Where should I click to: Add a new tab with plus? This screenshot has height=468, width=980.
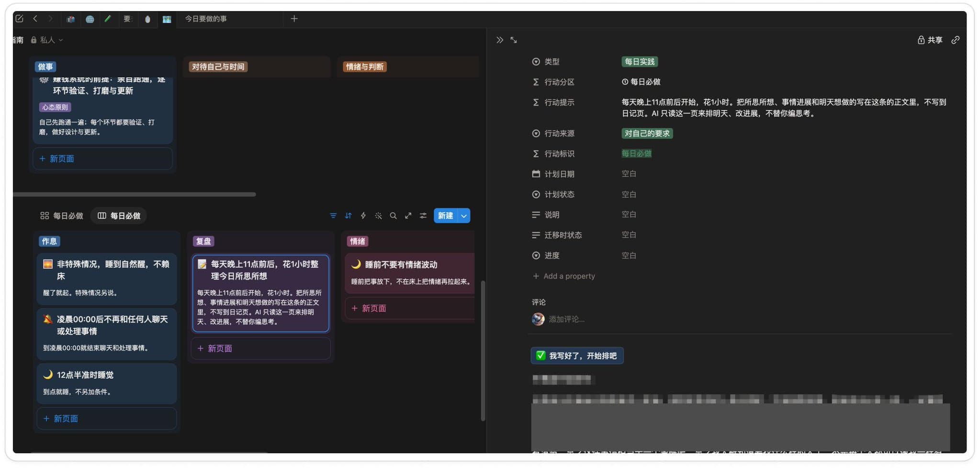[x=294, y=19]
